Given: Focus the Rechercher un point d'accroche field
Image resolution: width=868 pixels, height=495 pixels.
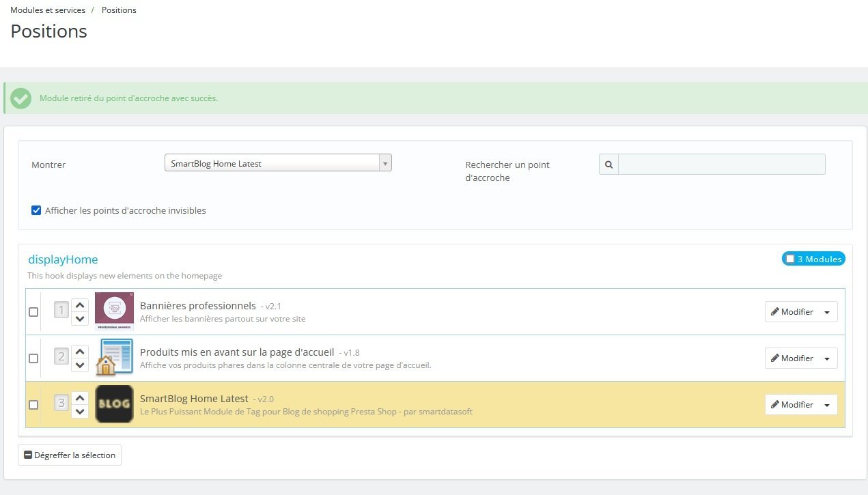Looking at the screenshot, I should tap(722, 165).
